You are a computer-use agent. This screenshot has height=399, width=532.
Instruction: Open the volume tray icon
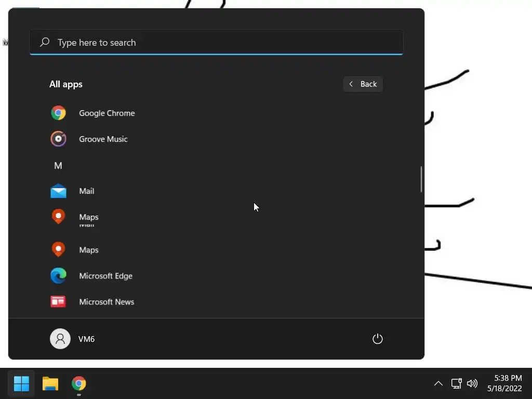[x=472, y=383]
